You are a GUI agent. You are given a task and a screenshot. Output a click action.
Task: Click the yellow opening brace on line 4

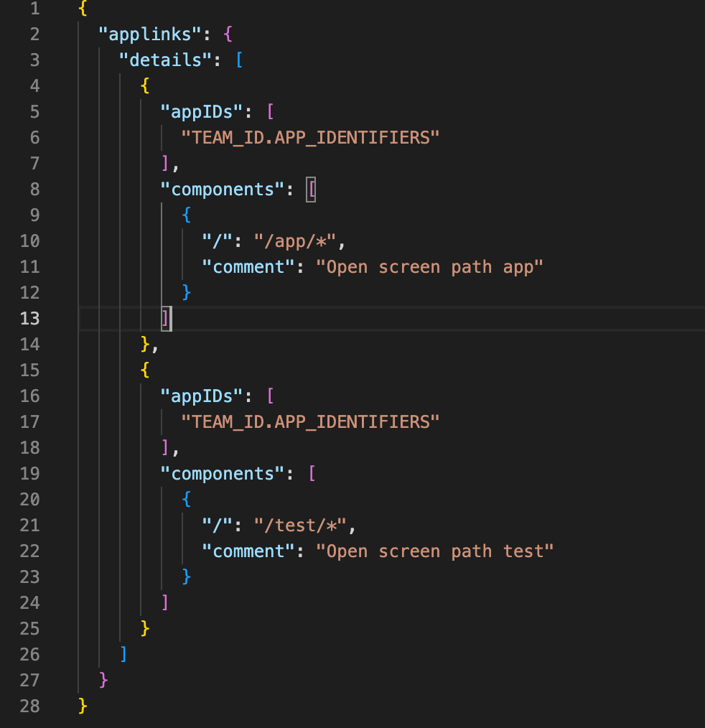[145, 86]
